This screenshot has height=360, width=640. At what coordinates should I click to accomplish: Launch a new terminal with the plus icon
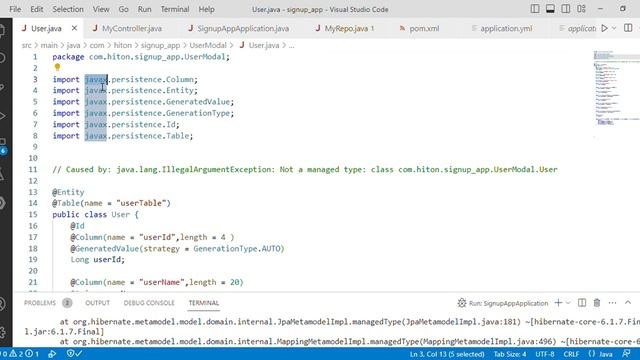558,303
